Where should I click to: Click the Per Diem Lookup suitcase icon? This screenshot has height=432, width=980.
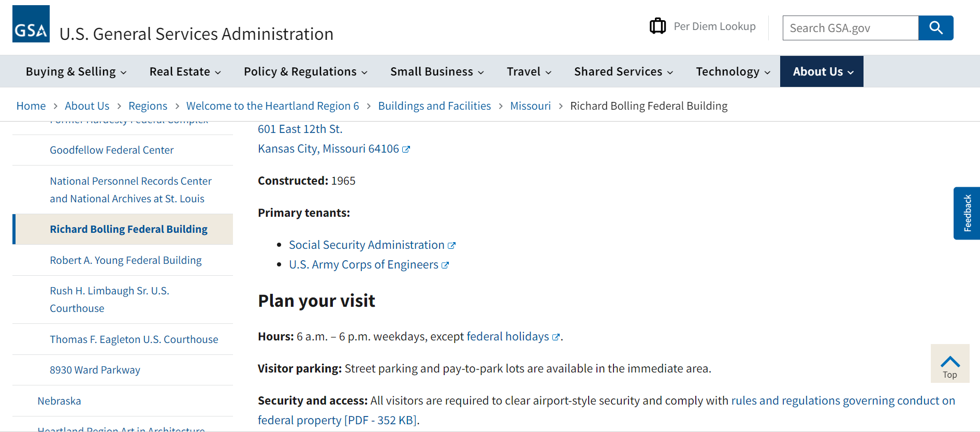click(x=657, y=26)
